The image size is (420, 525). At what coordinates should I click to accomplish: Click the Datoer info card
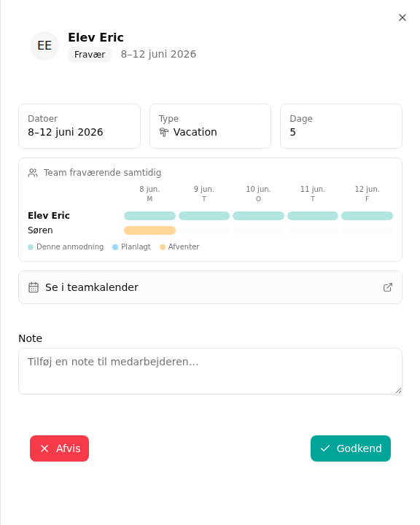79,126
